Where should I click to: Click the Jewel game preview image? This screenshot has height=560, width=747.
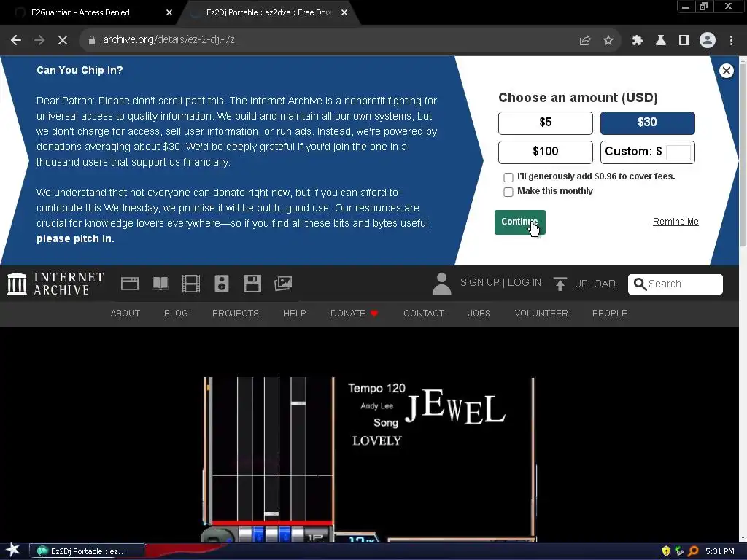coord(370,459)
